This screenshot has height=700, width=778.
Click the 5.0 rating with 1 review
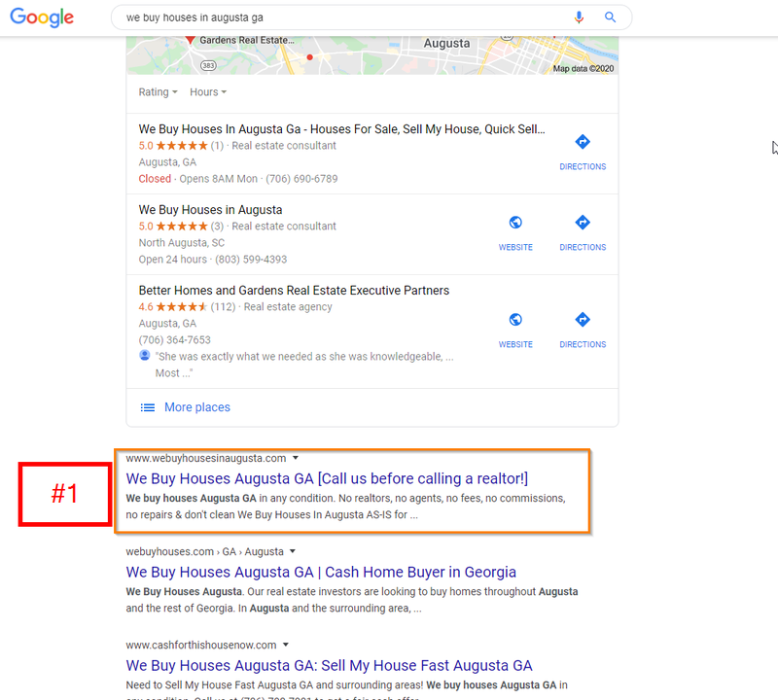(x=181, y=146)
